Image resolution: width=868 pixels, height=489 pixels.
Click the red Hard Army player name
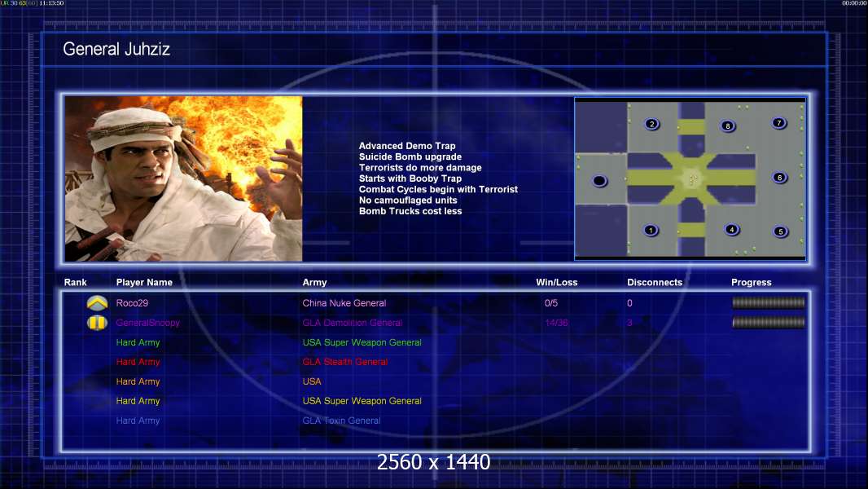tap(138, 362)
